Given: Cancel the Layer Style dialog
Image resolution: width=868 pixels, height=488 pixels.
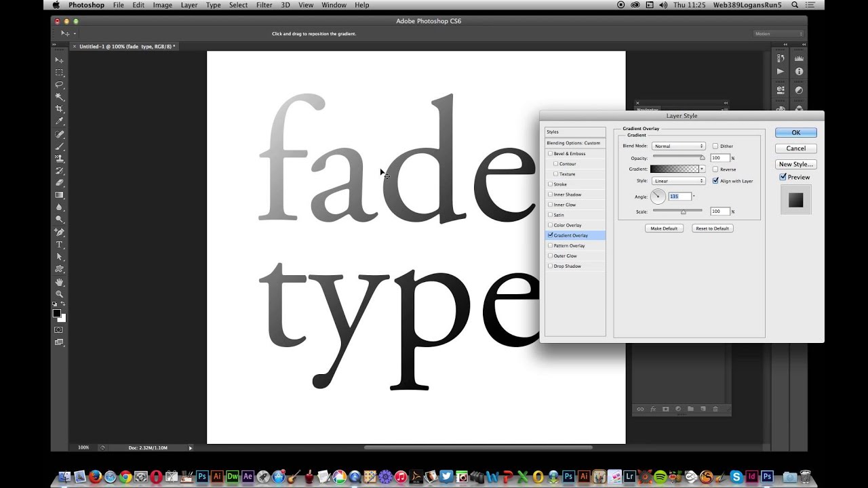Looking at the screenshot, I should click(796, 148).
